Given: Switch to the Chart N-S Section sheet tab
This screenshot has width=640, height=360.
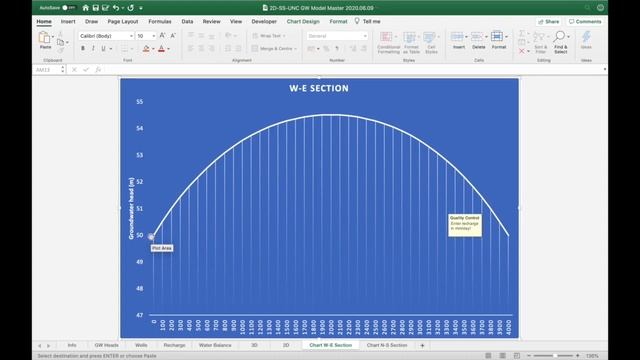Looking at the screenshot, I should [x=387, y=345].
